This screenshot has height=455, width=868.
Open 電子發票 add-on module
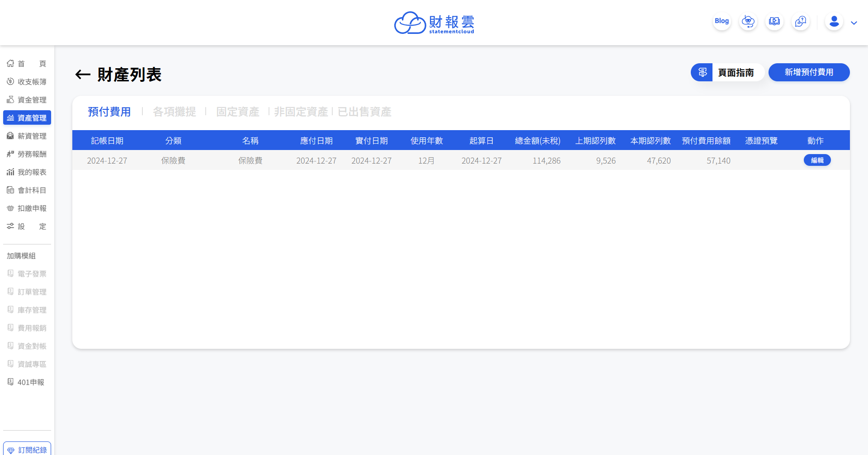pos(27,274)
